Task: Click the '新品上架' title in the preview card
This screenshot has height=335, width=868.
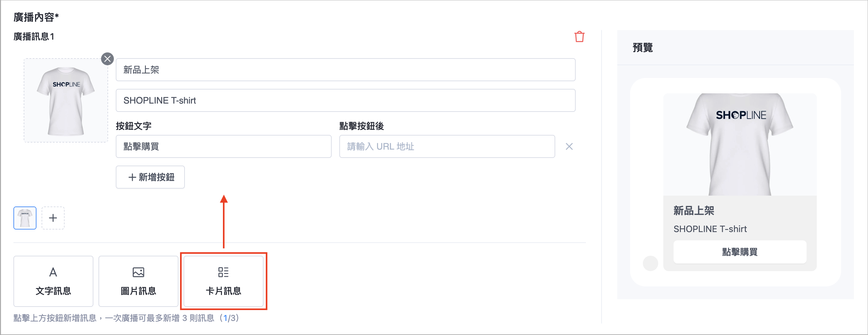Action: (x=694, y=211)
